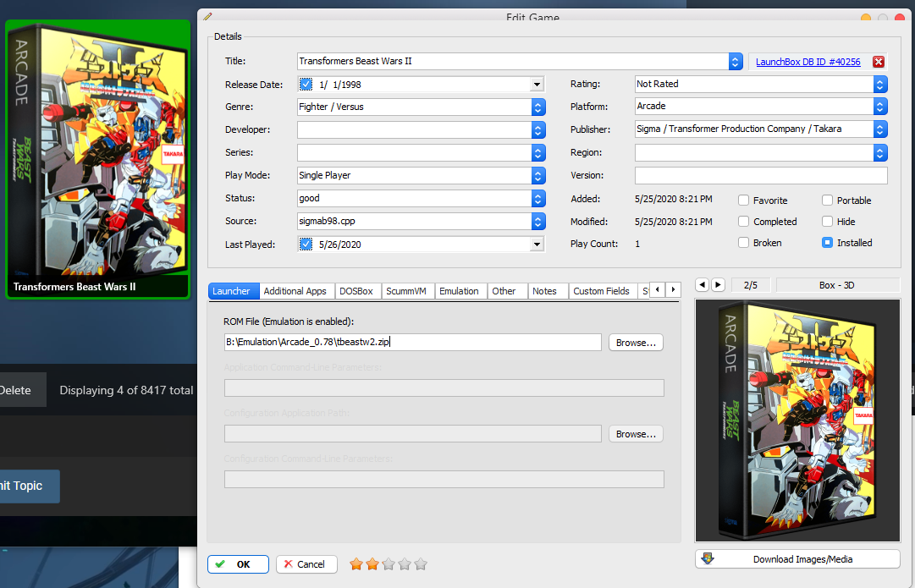Click the second rating star
The height and width of the screenshot is (588, 915).
pyautogui.click(x=372, y=564)
